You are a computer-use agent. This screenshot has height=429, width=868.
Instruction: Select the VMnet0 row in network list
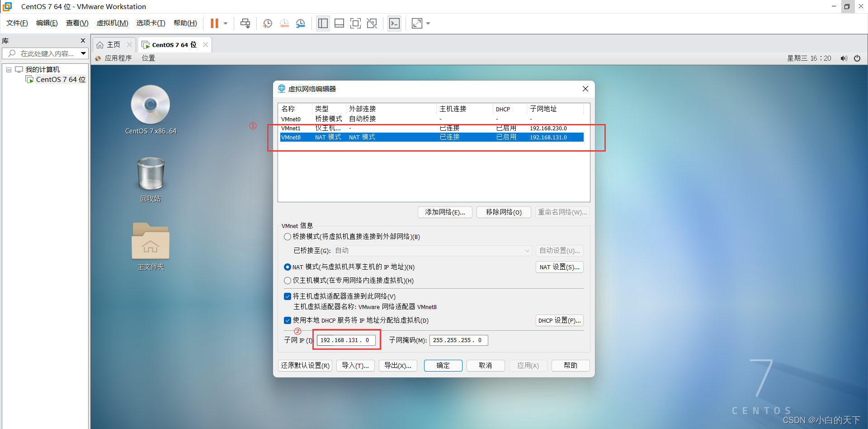click(x=432, y=119)
